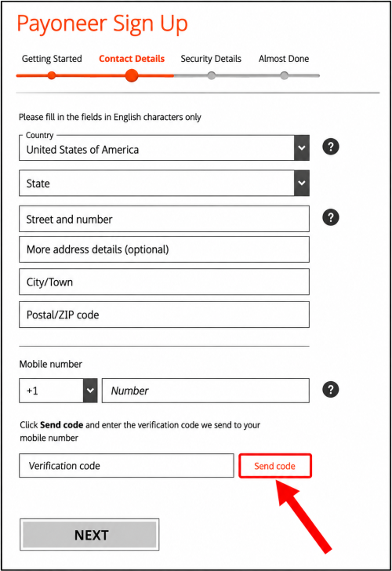The height and width of the screenshot is (571, 392).
Task: Open the Security Details step
Action: [211, 59]
